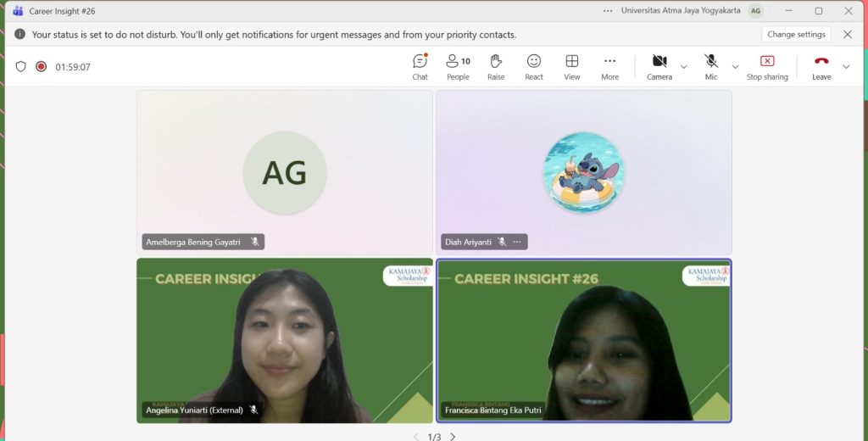Click the Change settings button
This screenshot has height=441, width=868.
(x=796, y=35)
